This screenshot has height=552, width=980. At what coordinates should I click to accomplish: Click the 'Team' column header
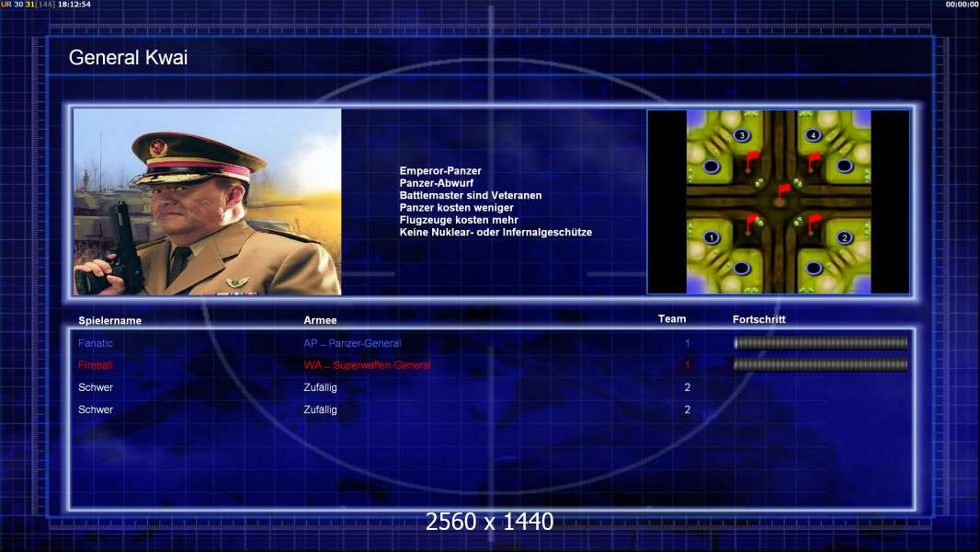672,319
